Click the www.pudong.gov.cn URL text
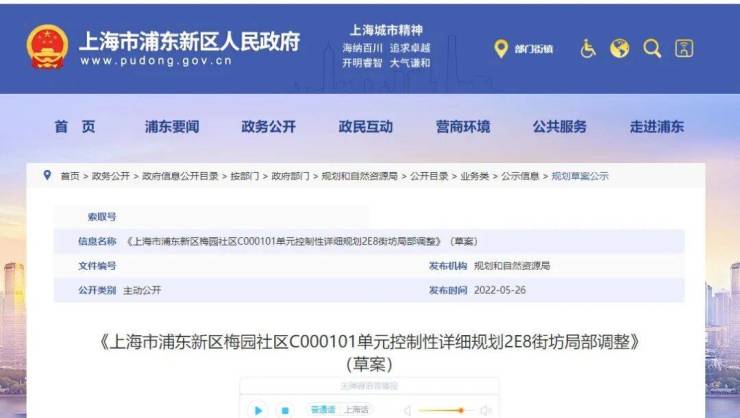This screenshot has height=418, width=740. [156, 61]
